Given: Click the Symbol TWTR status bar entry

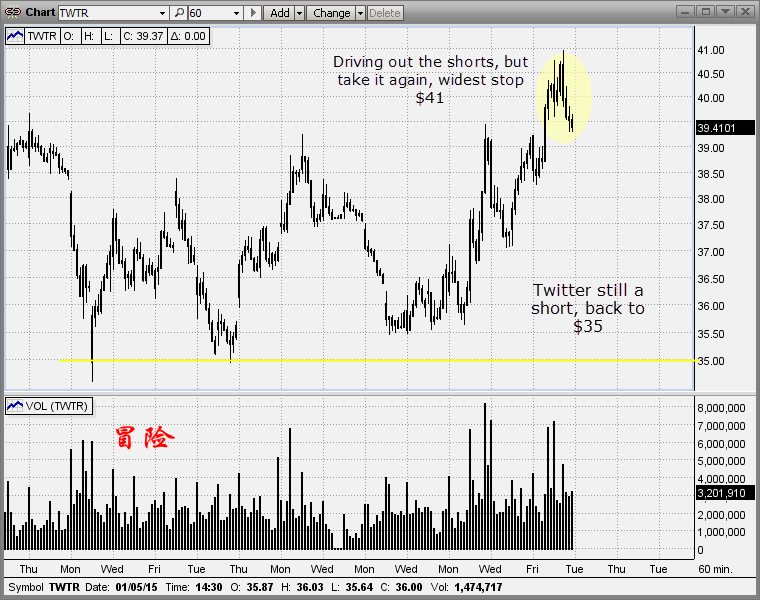Looking at the screenshot, I should 44,587.
